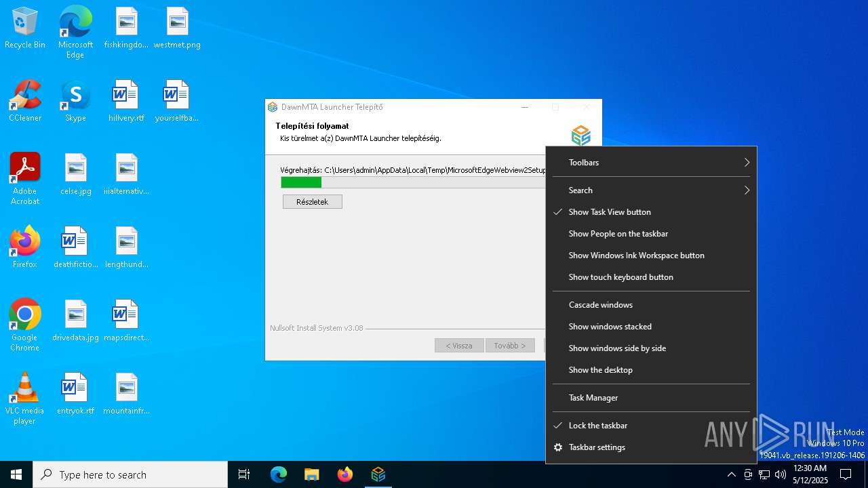This screenshot has height=488, width=868.
Task: Open VLC media player shortcut
Action: tap(25, 399)
